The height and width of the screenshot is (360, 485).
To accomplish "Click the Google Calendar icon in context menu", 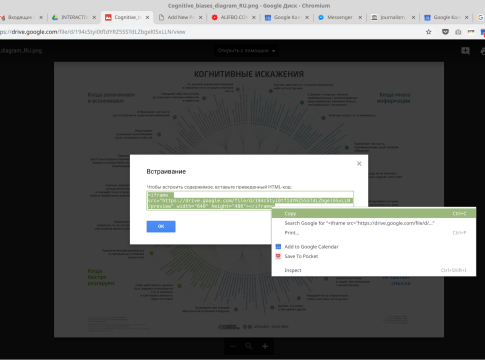I will coord(278,247).
